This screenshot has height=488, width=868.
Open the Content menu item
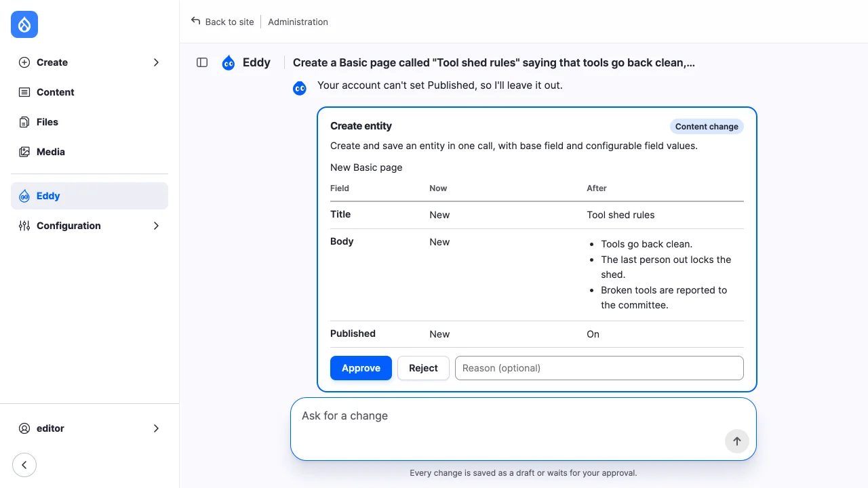click(x=90, y=92)
